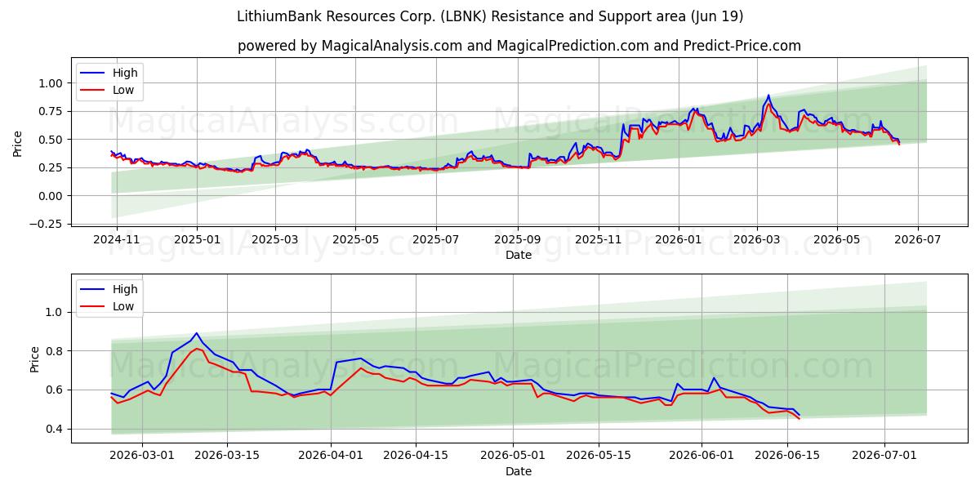Click the '2026-05-15' tick on bottom chart
Viewport: 980px width, 490px height.
click(x=599, y=456)
